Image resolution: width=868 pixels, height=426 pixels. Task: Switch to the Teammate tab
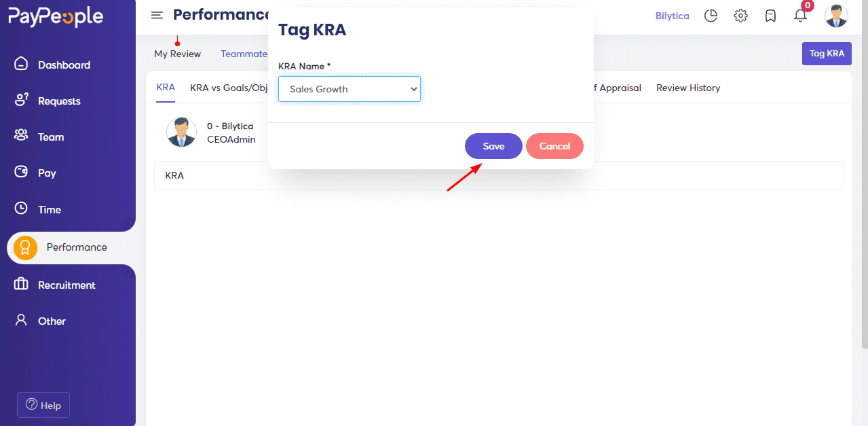[244, 54]
